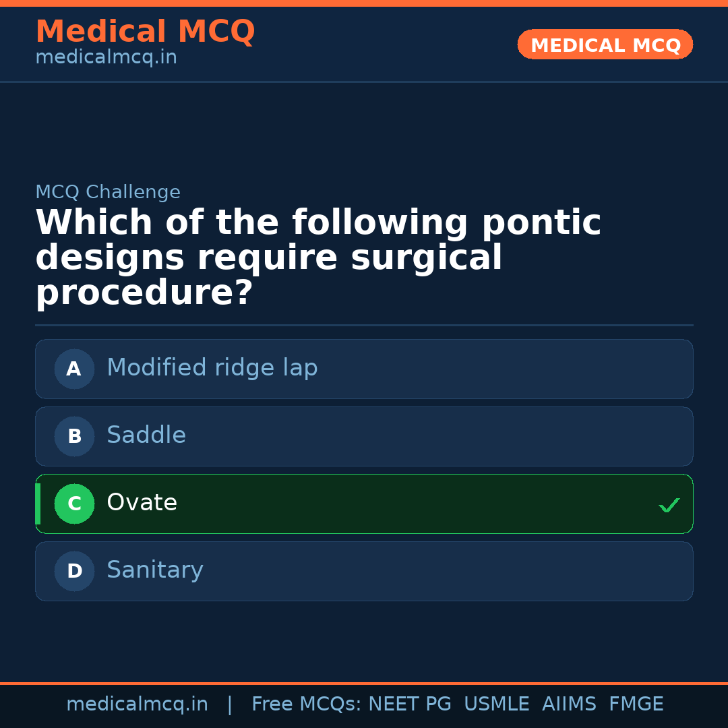Click the orange MEDICAL MCQ badge

pos(605,44)
